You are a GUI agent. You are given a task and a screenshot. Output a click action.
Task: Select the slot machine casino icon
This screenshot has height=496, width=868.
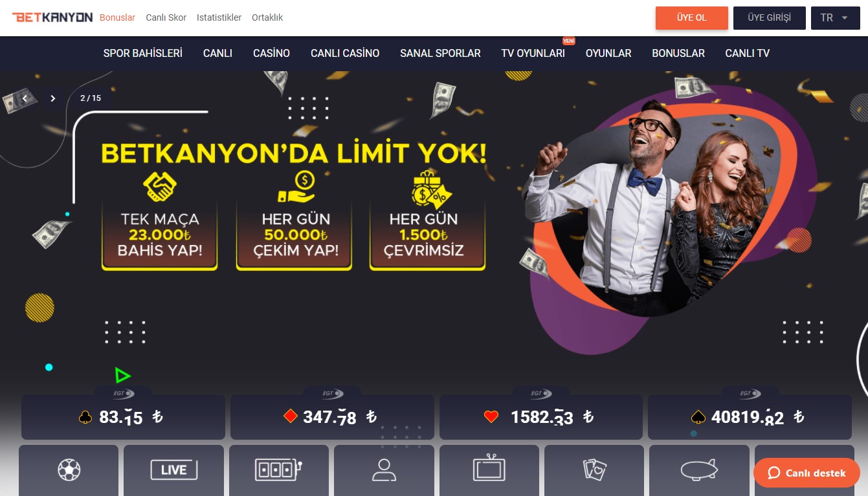pyautogui.click(x=279, y=470)
